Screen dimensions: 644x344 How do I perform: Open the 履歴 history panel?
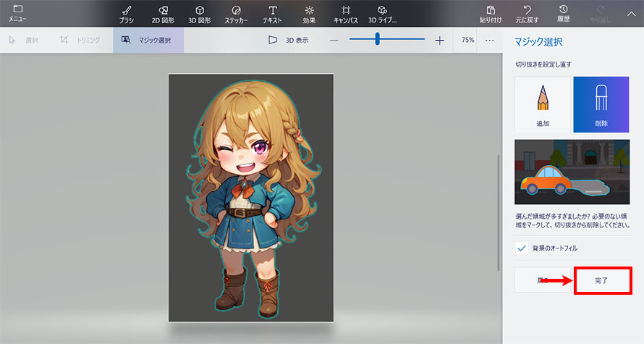click(564, 14)
